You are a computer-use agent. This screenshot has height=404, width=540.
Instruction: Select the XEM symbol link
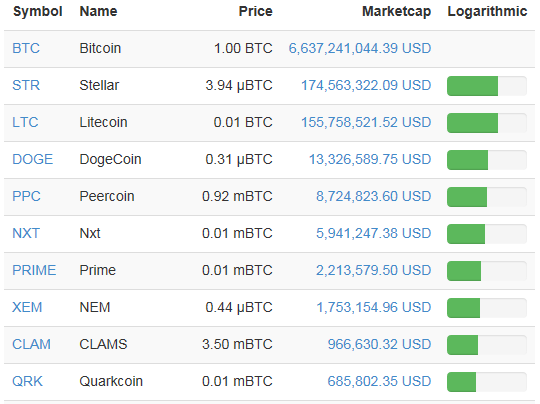(27, 307)
